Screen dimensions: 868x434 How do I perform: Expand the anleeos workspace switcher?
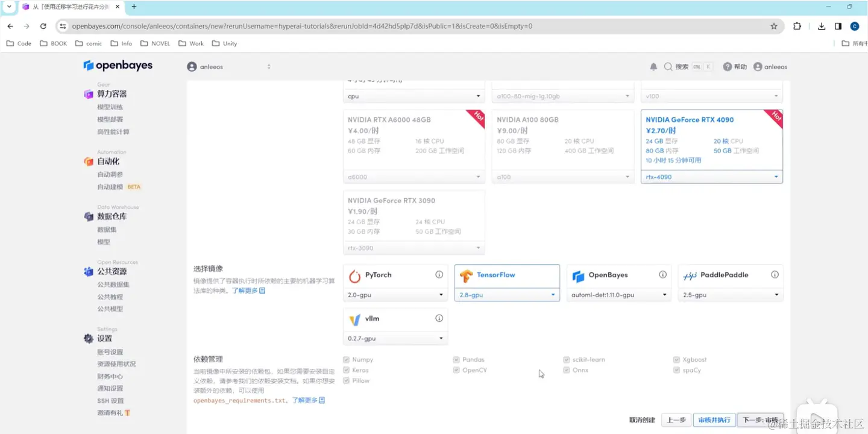(269, 67)
